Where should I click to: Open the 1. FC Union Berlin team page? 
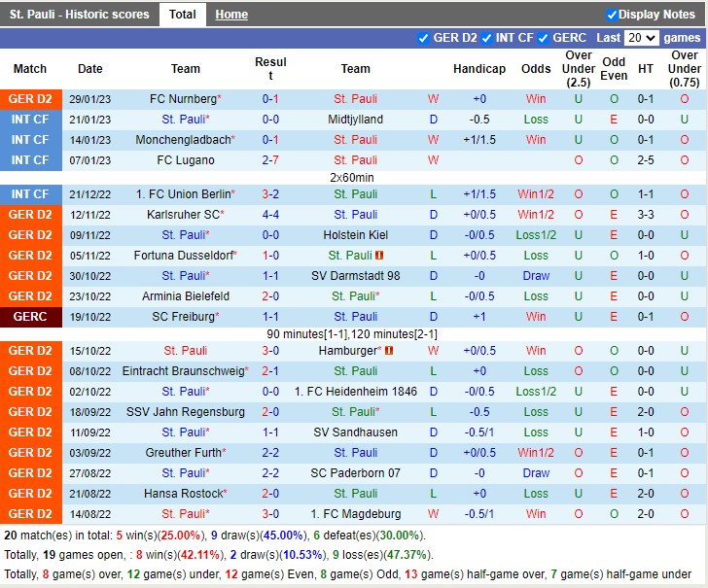pos(184,194)
